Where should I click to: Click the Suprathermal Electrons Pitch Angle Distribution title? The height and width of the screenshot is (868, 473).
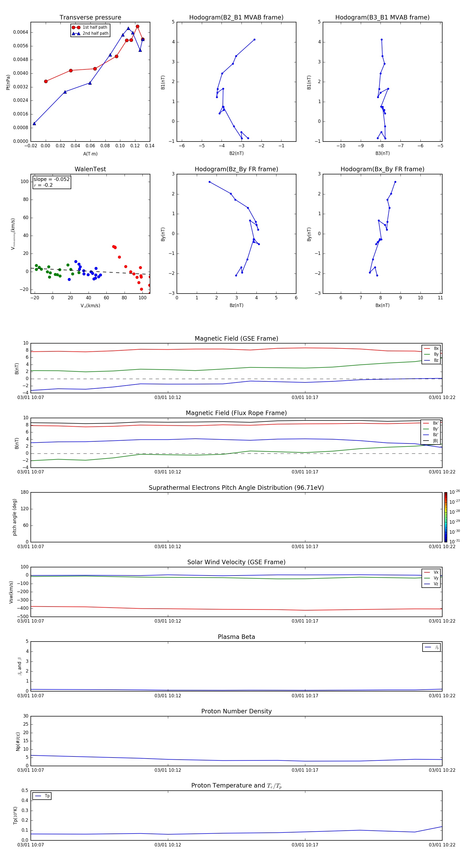click(x=236, y=488)
